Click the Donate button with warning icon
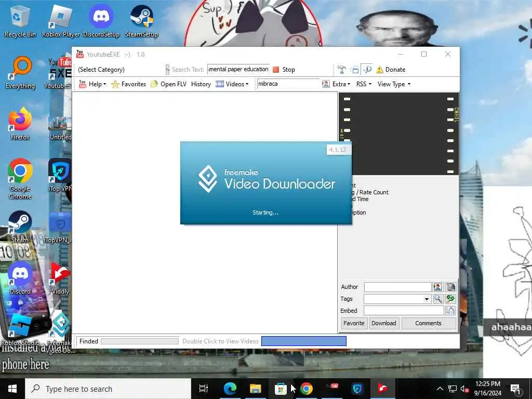Screen dimensions: 532x399 click(391, 70)
